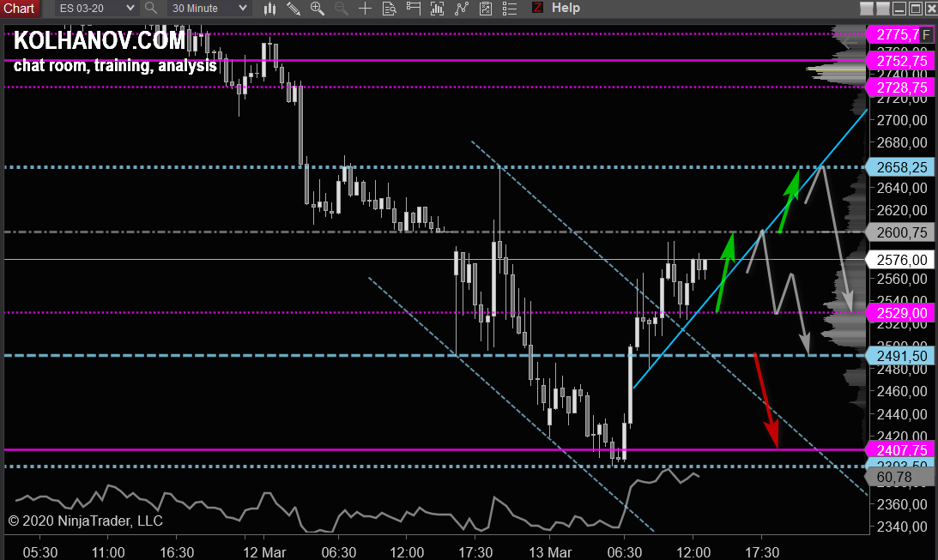
Task: Click the zoom in magnifier
Action: tap(317, 9)
